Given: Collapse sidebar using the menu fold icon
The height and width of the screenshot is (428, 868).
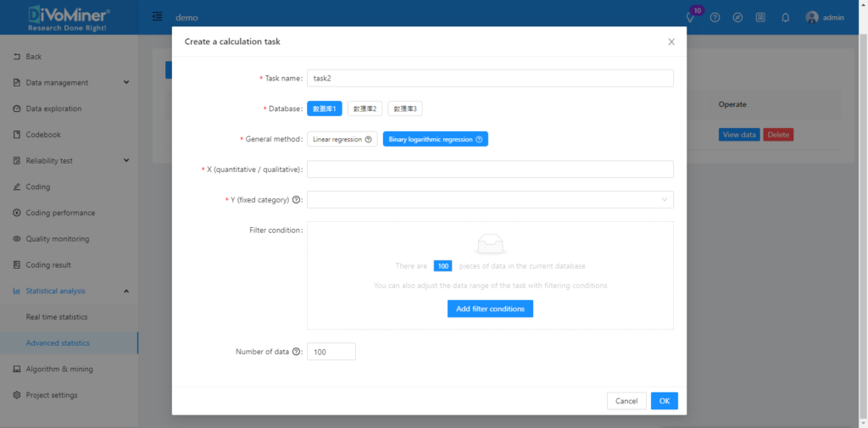Looking at the screenshot, I should pyautogui.click(x=157, y=17).
